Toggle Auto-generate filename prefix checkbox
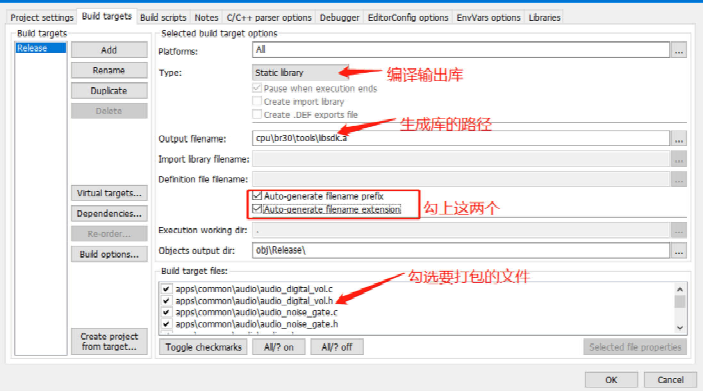This screenshot has width=703, height=391. (x=257, y=196)
